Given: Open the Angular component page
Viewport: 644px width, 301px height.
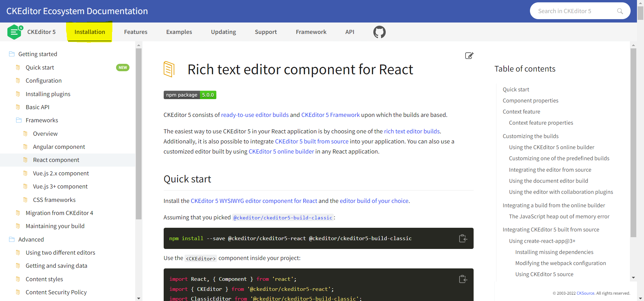Looking at the screenshot, I should click(x=59, y=147).
